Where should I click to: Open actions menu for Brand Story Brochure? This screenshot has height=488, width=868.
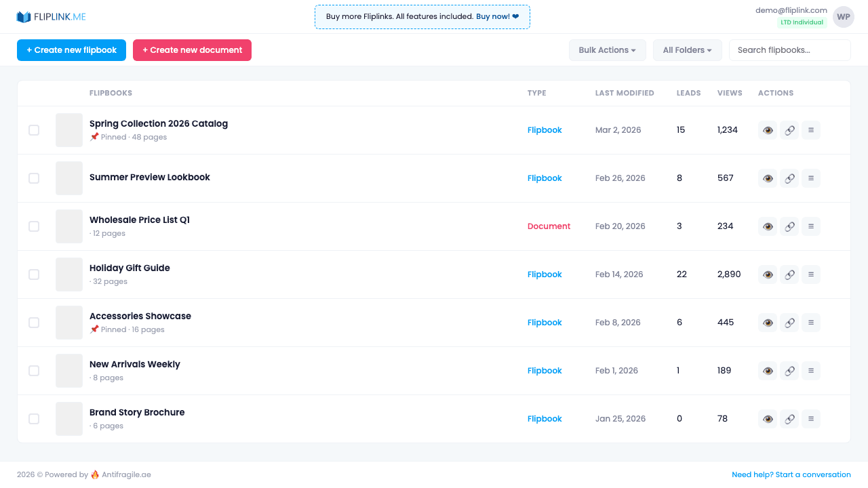(x=810, y=418)
